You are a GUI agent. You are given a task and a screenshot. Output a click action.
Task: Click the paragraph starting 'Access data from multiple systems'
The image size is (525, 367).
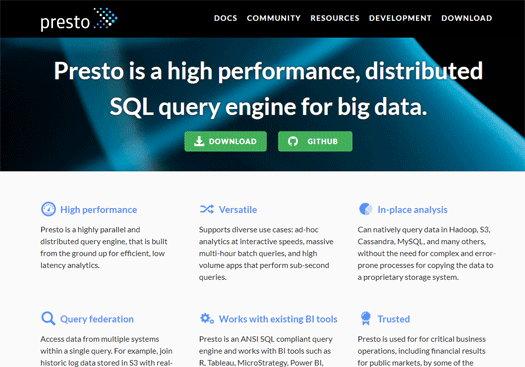[106, 351]
